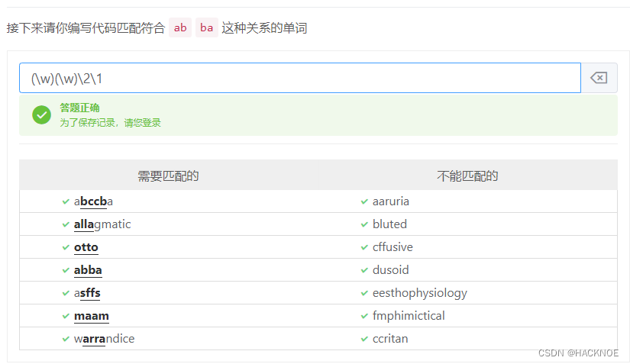This screenshot has width=630, height=364.
Task: Select the word 'otto'
Action: pos(86,247)
